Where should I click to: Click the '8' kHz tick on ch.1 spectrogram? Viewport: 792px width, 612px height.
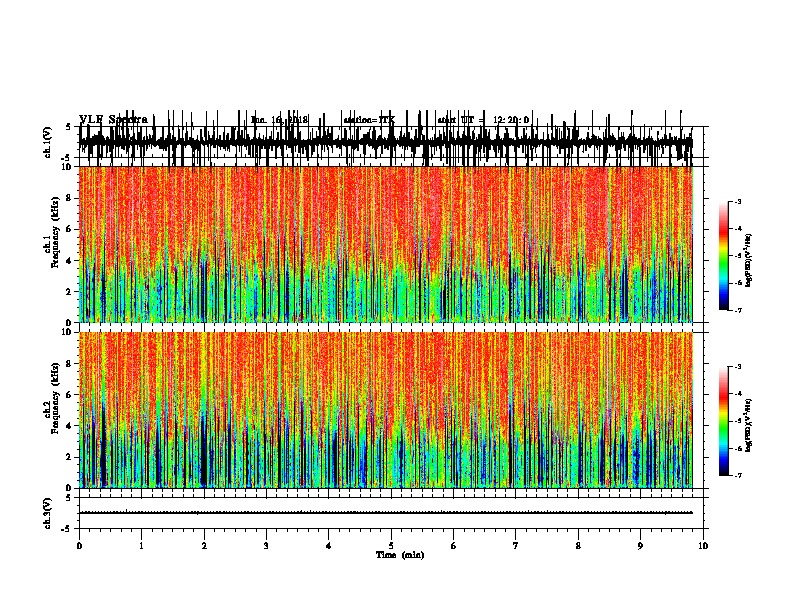point(70,198)
